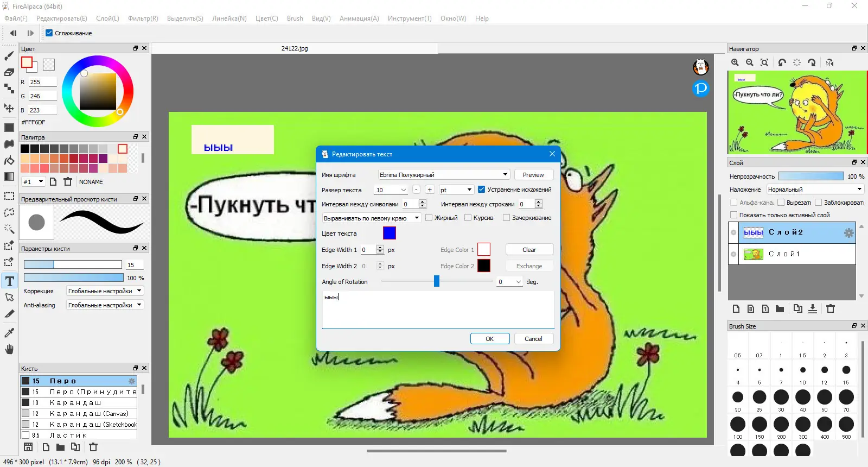Screen dimensions: 868x467
Task: Decrease text size with minus button
Action: 416,190
